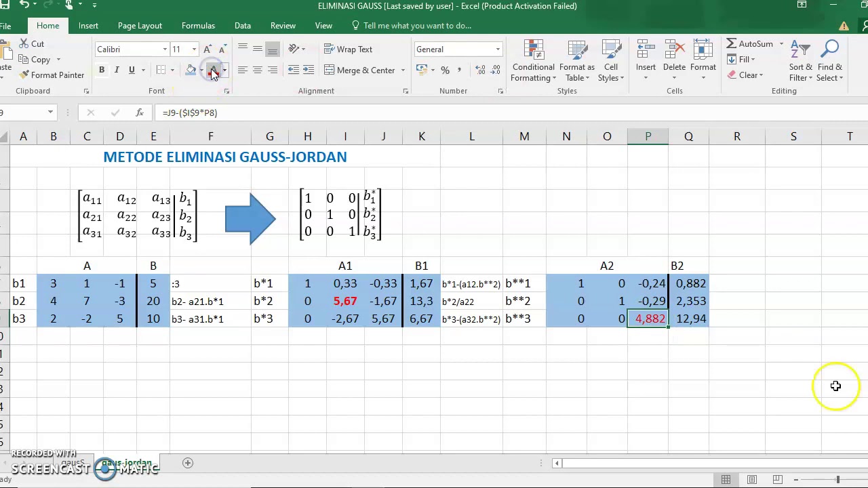This screenshot has height=488, width=868.
Task: Apply comma style format
Action: [x=459, y=70]
